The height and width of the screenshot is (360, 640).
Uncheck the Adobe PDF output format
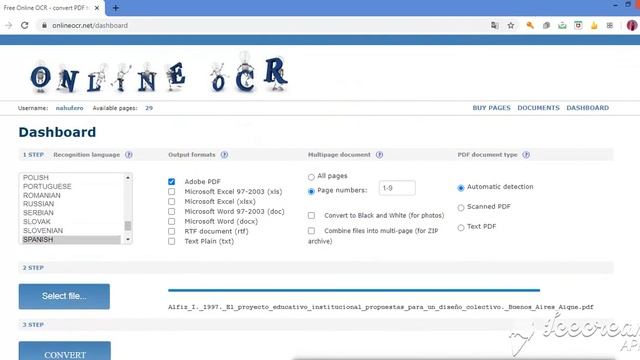click(x=171, y=182)
